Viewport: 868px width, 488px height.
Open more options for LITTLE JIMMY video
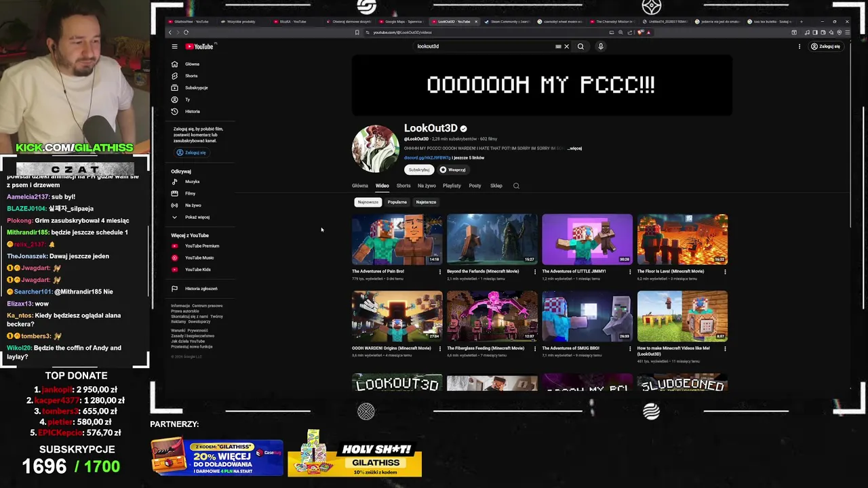[630, 272]
